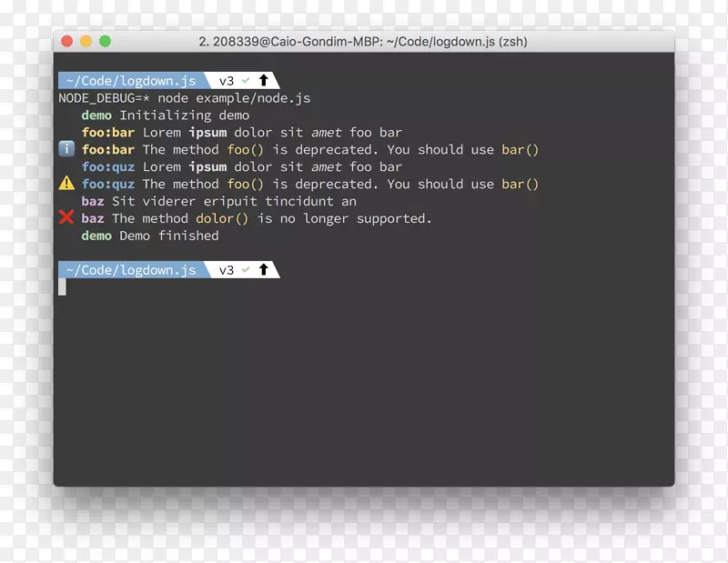The height and width of the screenshot is (563, 728).
Task: Click the up arrow in the second prompt
Action: 262,269
